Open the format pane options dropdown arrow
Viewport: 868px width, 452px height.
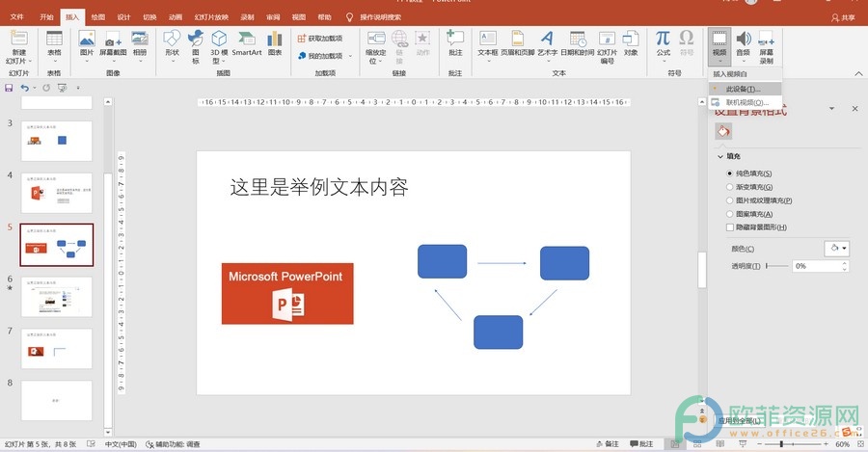[831, 109]
